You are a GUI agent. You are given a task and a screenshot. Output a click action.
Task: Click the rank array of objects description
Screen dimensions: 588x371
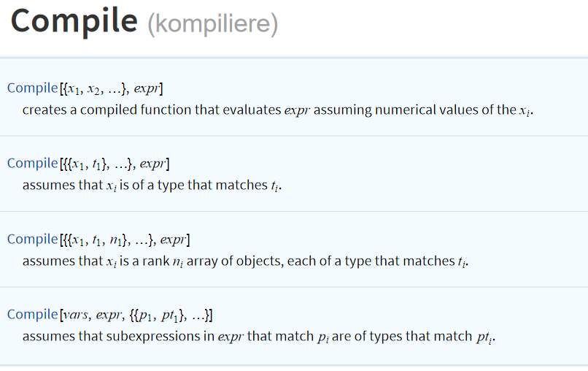[245, 261]
